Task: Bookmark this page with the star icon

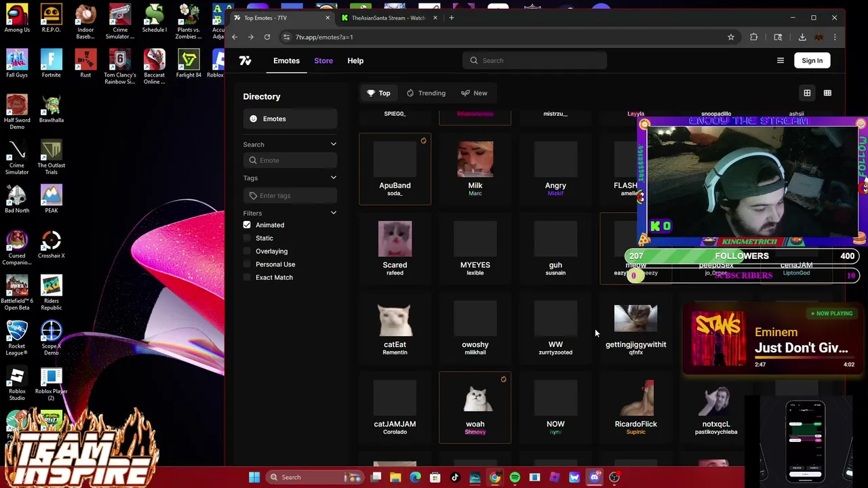Action: pos(731,37)
